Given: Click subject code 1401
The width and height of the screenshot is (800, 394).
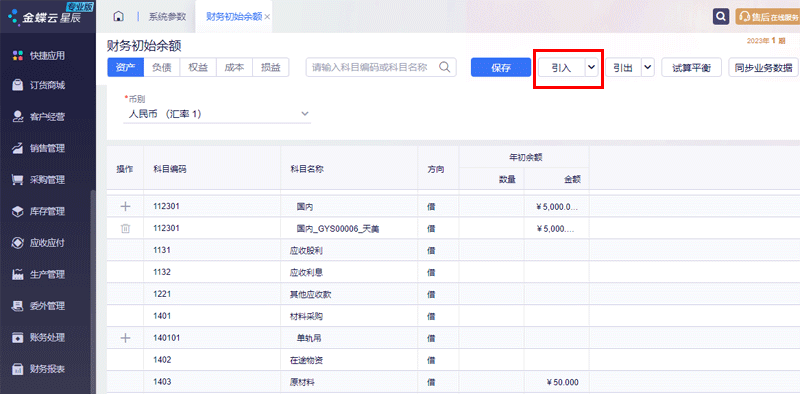Looking at the screenshot, I should point(162,316).
